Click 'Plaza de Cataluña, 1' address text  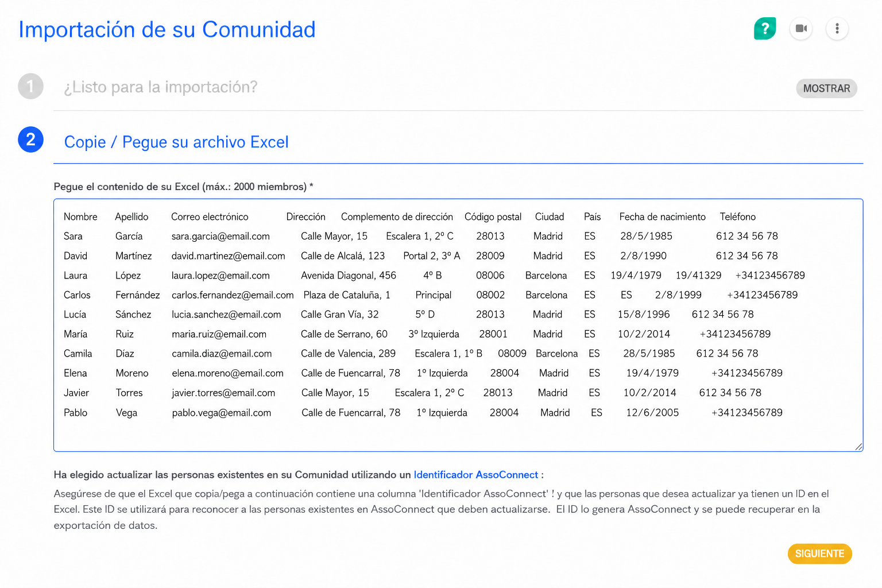pyautogui.click(x=347, y=295)
